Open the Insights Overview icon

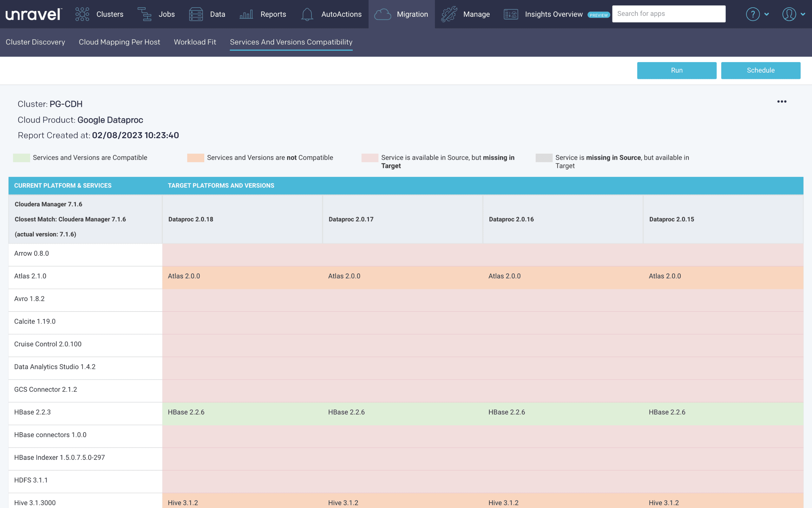(511, 14)
